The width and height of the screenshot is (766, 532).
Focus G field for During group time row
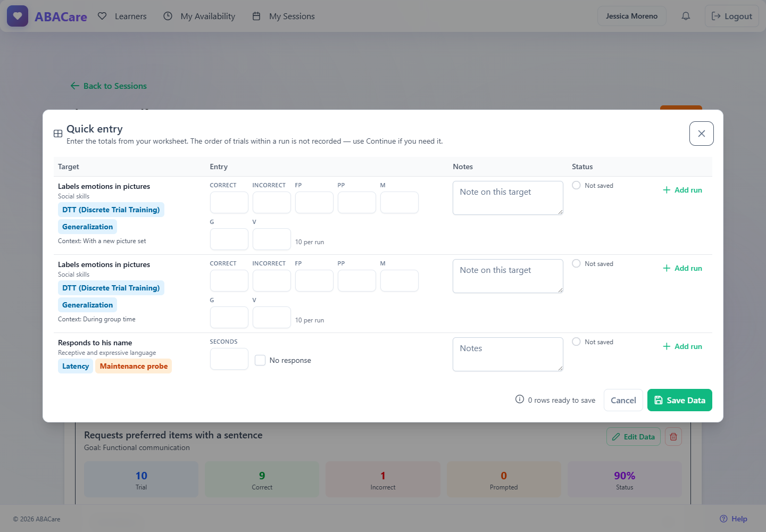[x=229, y=318]
